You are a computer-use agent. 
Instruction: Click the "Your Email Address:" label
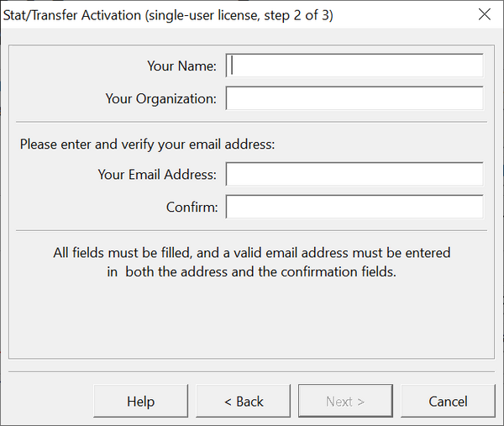point(157,174)
